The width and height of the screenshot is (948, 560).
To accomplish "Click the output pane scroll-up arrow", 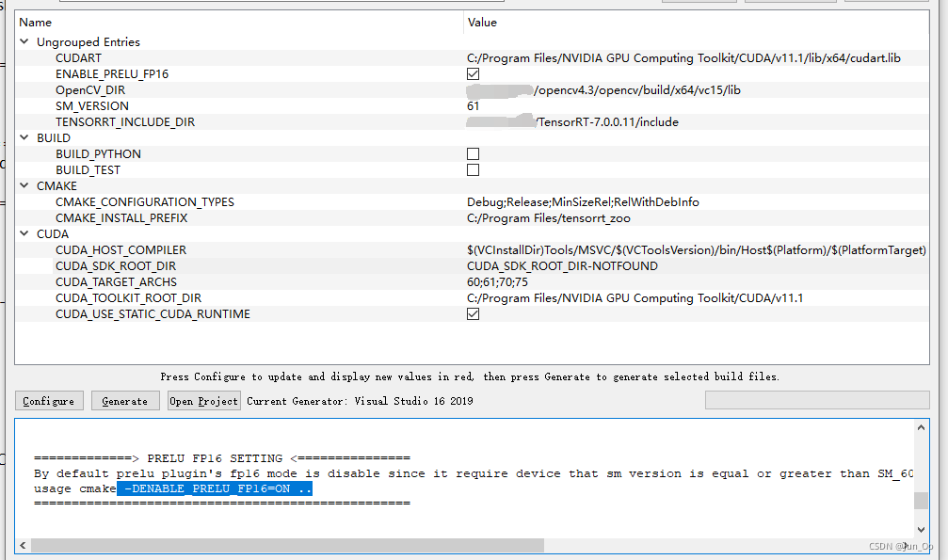I will (922, 426).
